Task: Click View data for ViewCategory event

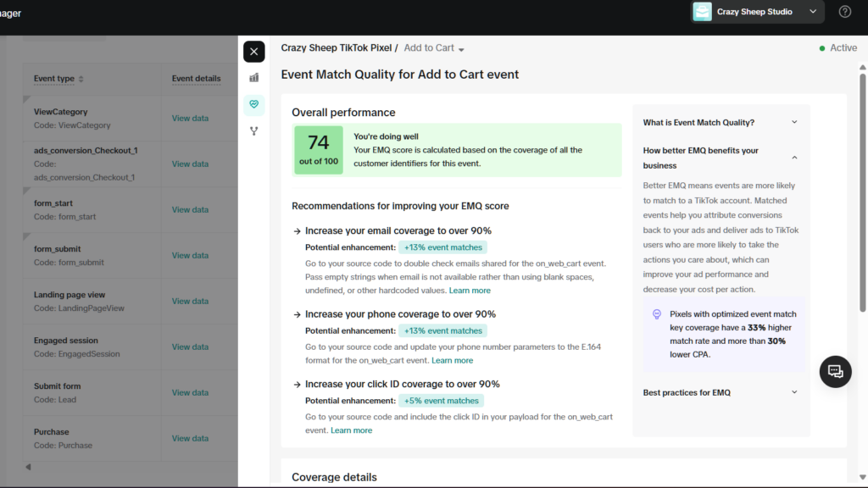Action: click(190, 119)
